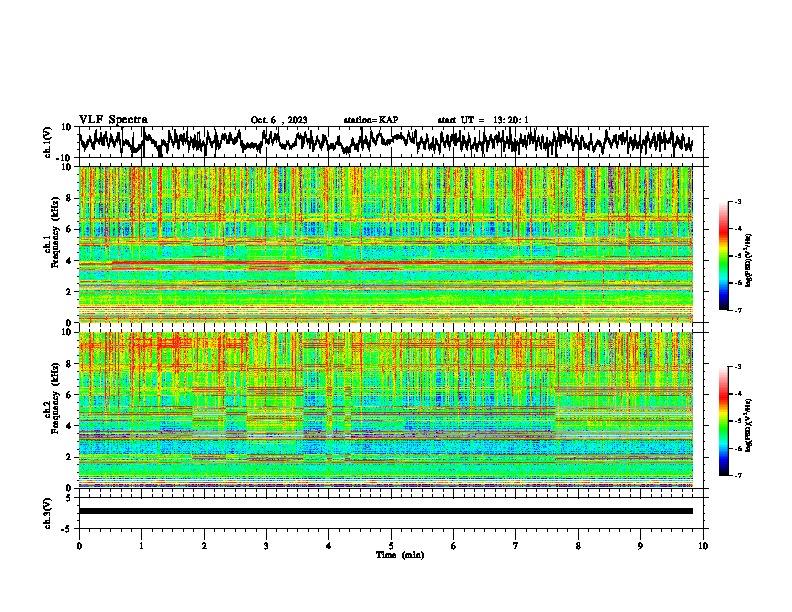The width and height of the screenshot is (792, 612).
Task: Click time axis tick label "0"
Action: (x=79, y=546)
